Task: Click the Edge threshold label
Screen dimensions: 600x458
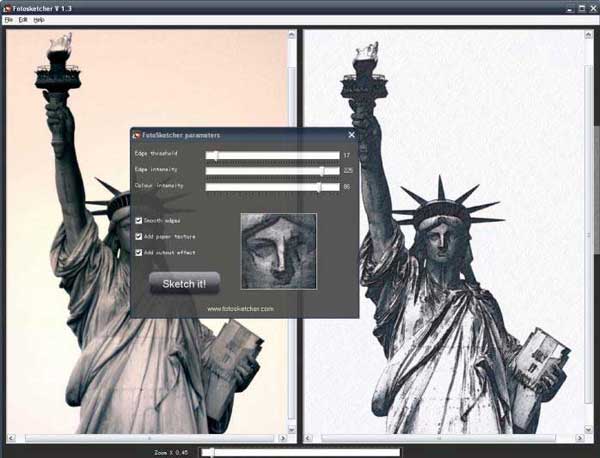Action: (x=156, y=153)
